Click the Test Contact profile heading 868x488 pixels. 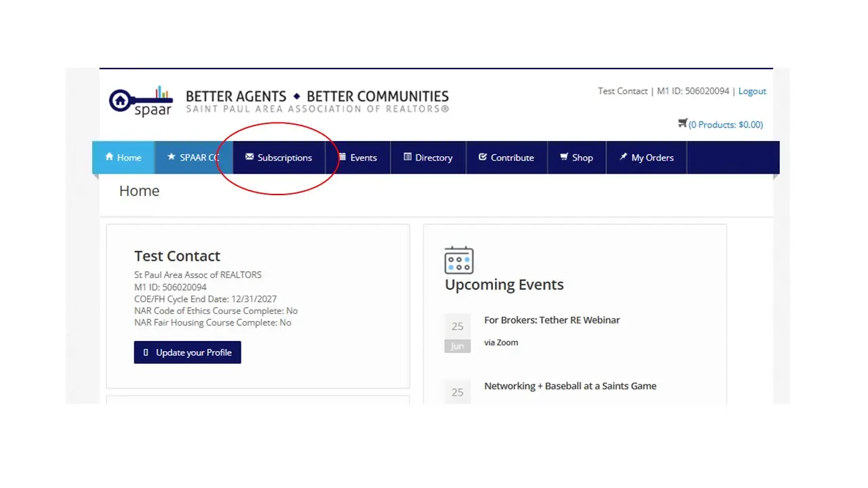point(177,256)
